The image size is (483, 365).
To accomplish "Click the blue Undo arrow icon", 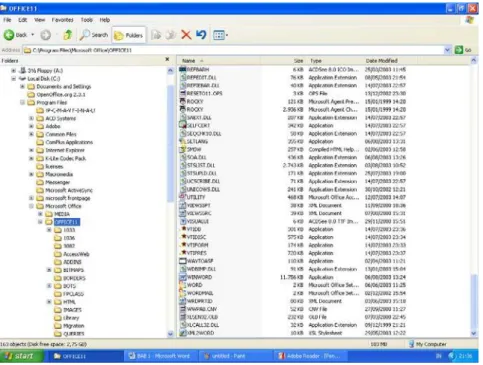I will point(201,35).
